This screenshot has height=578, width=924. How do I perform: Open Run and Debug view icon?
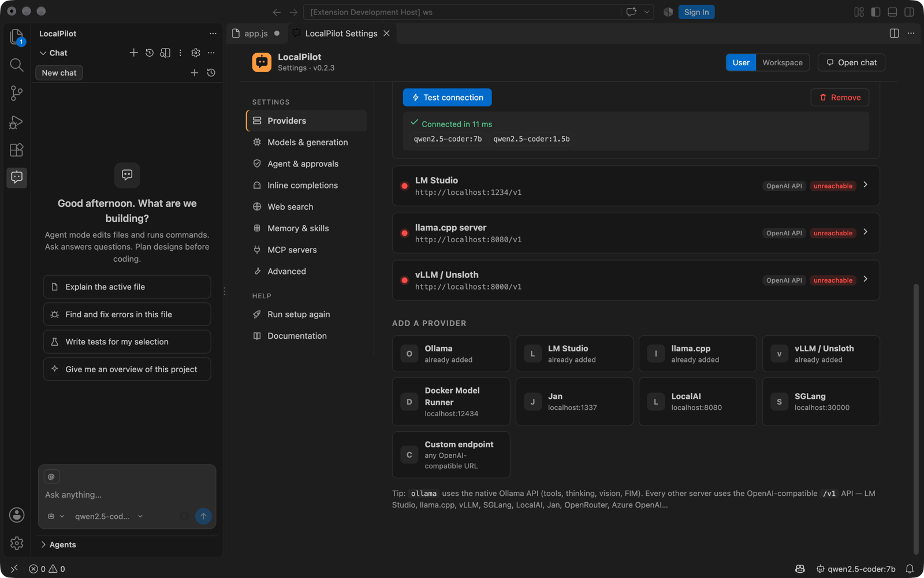pos(17,122)
